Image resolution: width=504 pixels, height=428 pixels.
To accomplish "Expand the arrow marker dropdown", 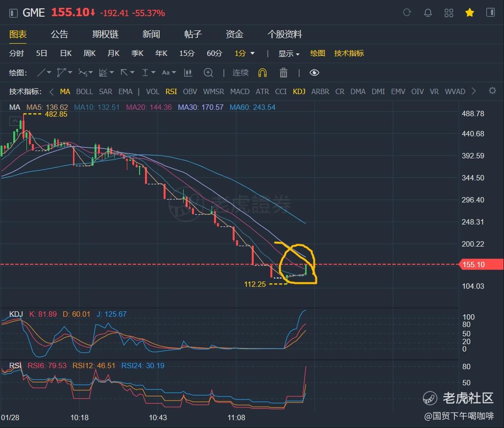I will click(132, 73).
